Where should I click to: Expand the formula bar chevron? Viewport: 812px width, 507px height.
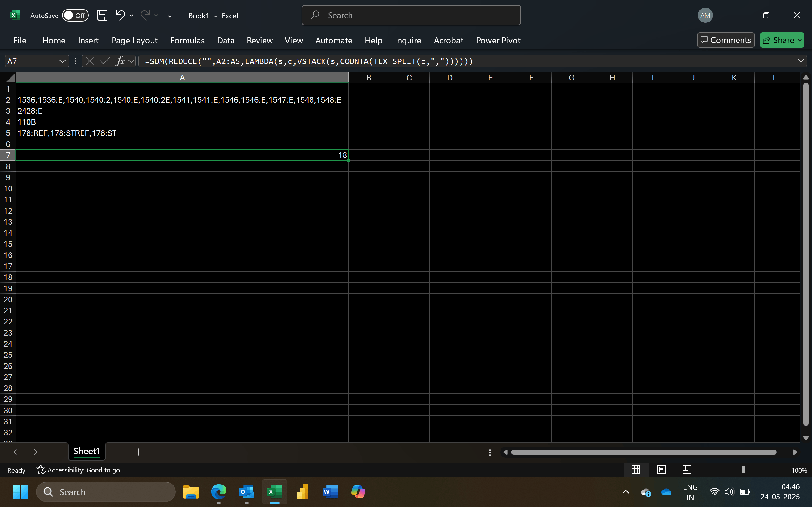tap(801, 61)
